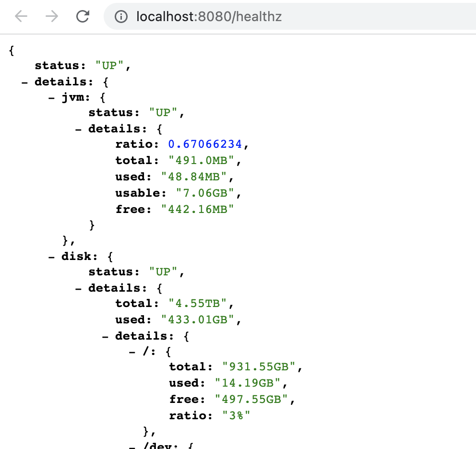
Task: Focus the localhost:8080/healthz address bar
Action: (x=290, y=17)
